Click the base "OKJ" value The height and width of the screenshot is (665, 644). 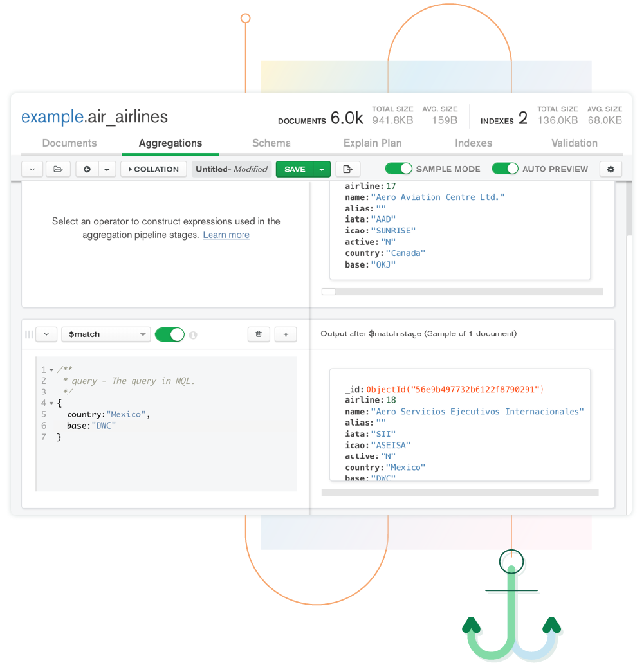coord(383,264)
